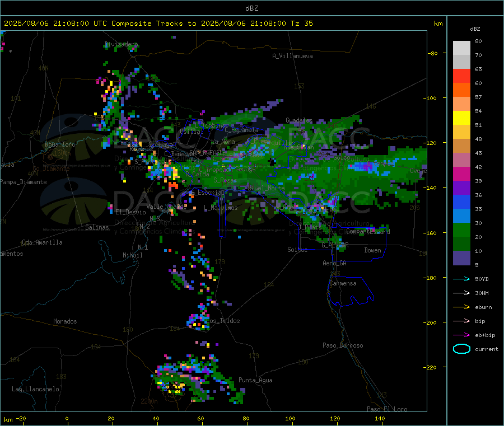Pick the gold 48–51 dBZ swatch
Image resolution: width=504 pixels, height=426 pixels.
pyautogui.click(x=461, y=132)
